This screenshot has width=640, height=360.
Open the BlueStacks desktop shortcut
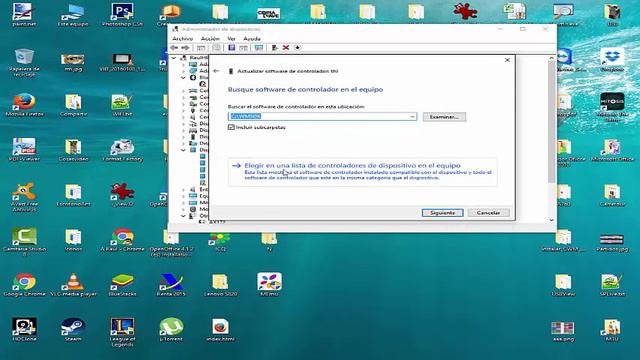tap(122, 284)
